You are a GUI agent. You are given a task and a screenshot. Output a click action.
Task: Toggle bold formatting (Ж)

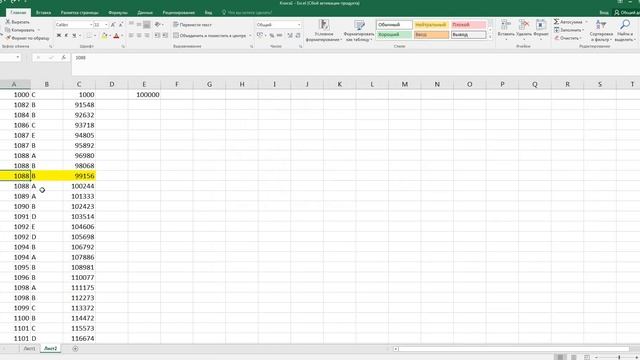pos(59,36)
